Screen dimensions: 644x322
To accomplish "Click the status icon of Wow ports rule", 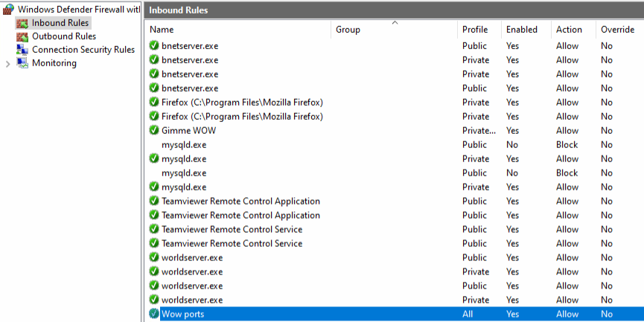I will (x=154, y=315).
